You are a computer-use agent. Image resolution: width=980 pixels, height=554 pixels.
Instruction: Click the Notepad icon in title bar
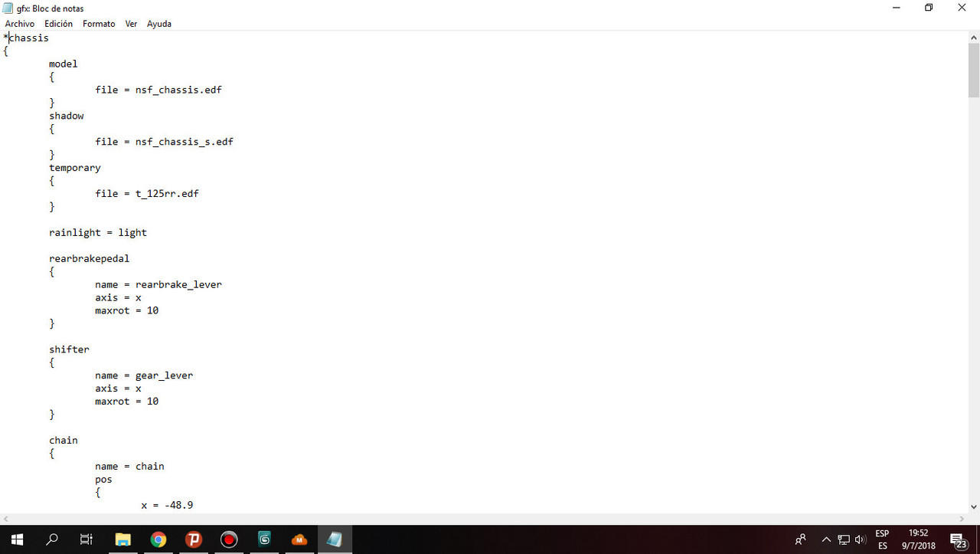(8, 8)
